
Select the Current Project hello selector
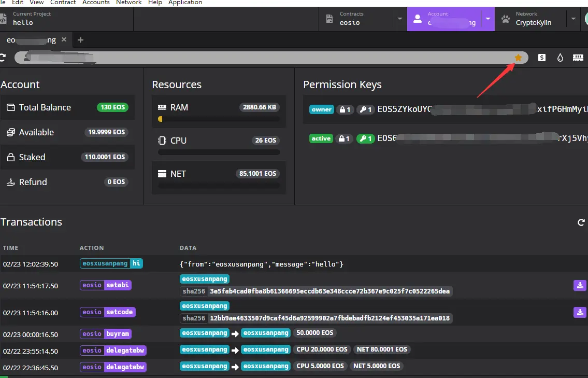[66, 18]
